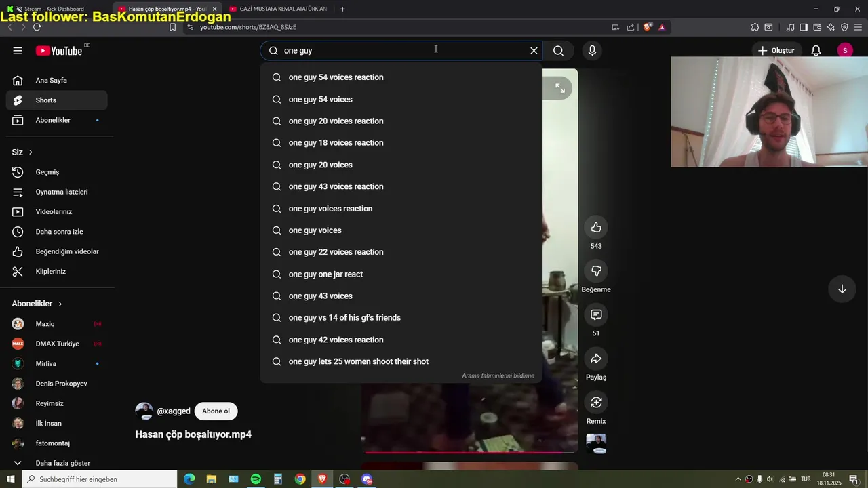Select 'one guy vs 14 of his gf's friends'

(401, 318)
